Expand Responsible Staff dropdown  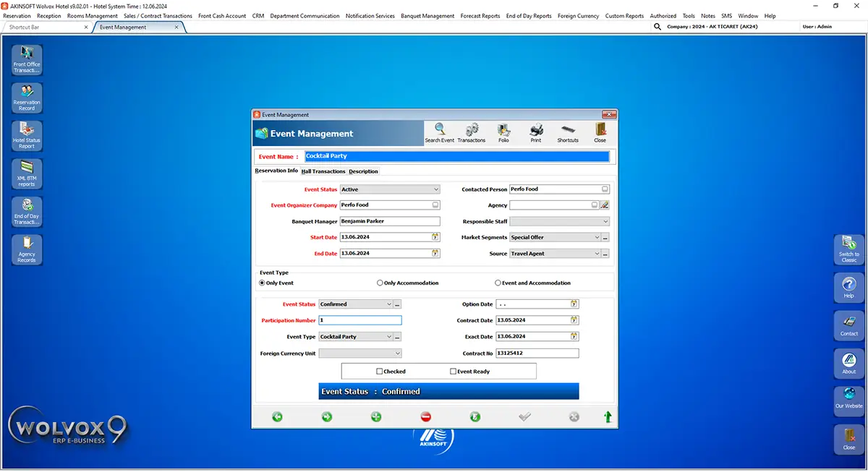(605, 221)
